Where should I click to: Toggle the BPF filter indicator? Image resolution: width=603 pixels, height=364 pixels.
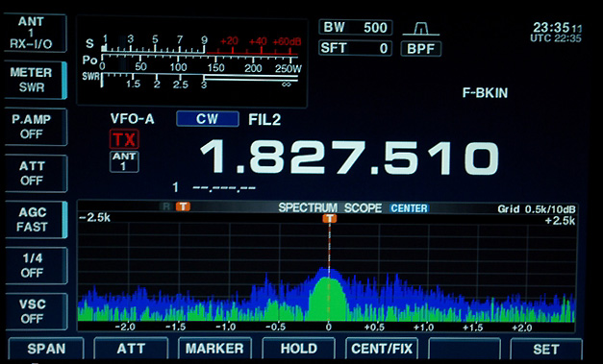(421, 49)
